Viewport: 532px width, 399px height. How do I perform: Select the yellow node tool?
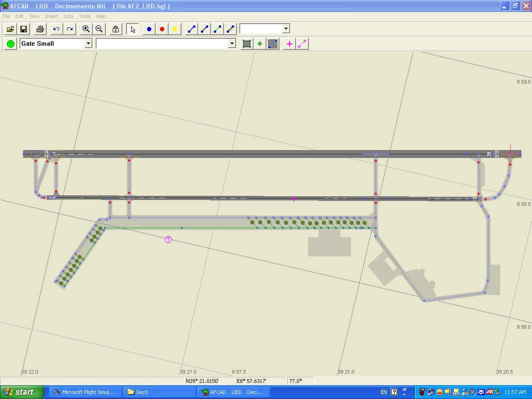pyautogui.click(x=175, y=29)
